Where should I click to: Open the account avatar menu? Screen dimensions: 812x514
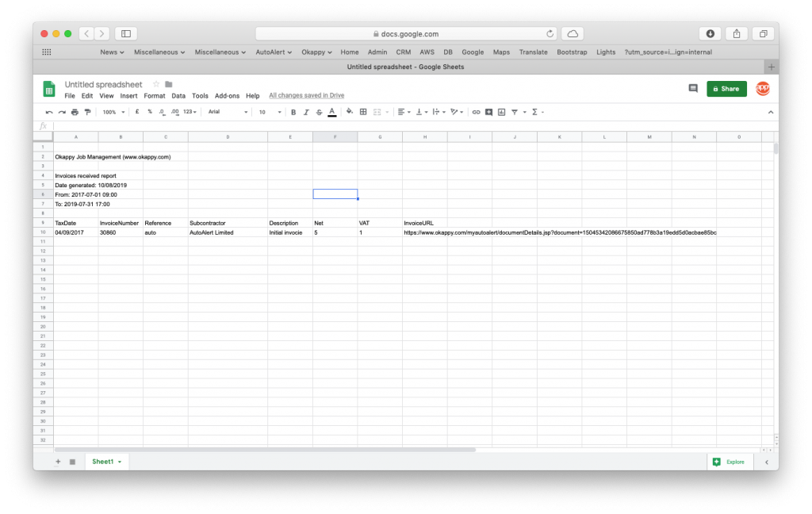click(763, 89)
